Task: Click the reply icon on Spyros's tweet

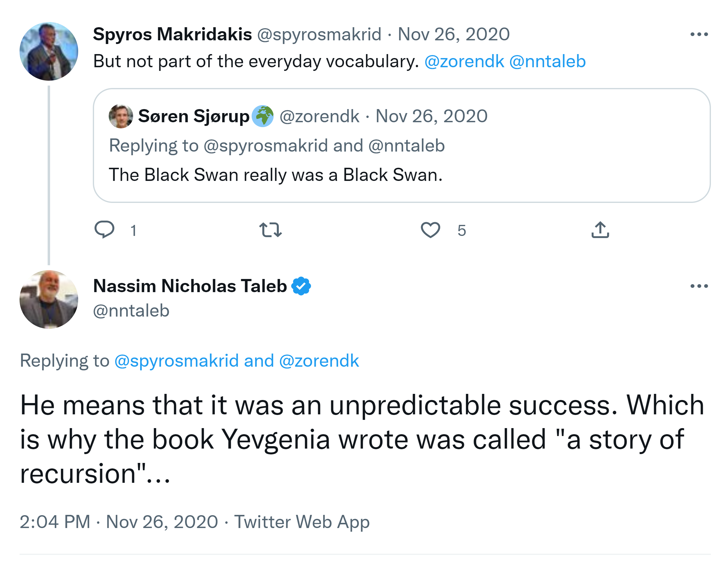Action: coord(104,229)
